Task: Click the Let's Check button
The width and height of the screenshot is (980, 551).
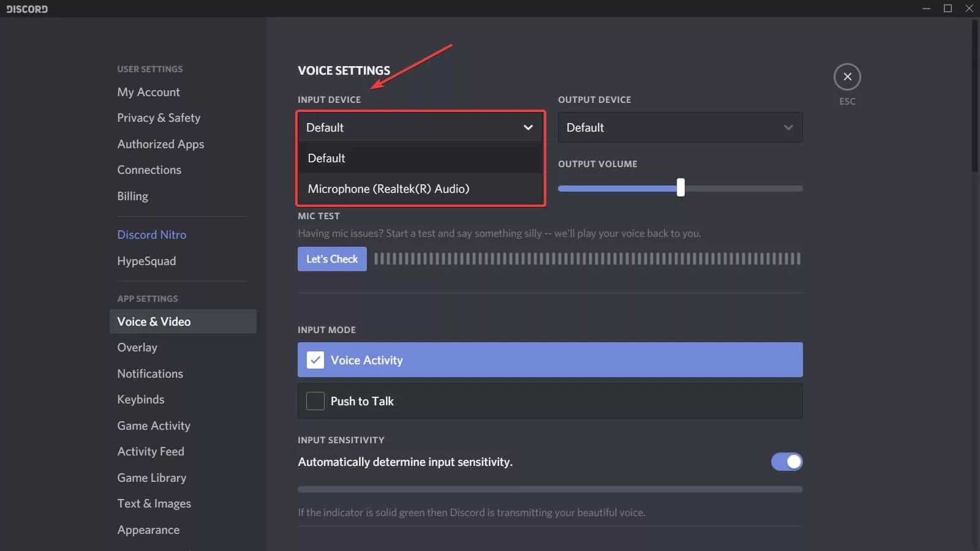Action: (332, 259)
